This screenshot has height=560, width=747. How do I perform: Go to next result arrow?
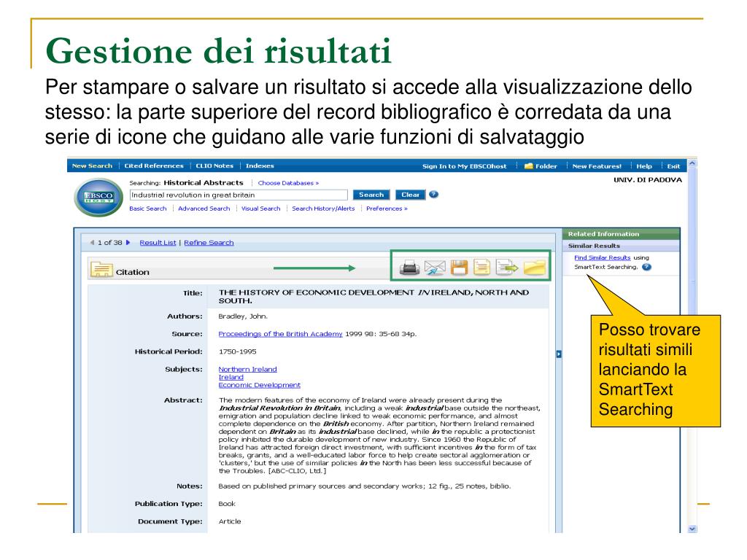click(128, 242)
